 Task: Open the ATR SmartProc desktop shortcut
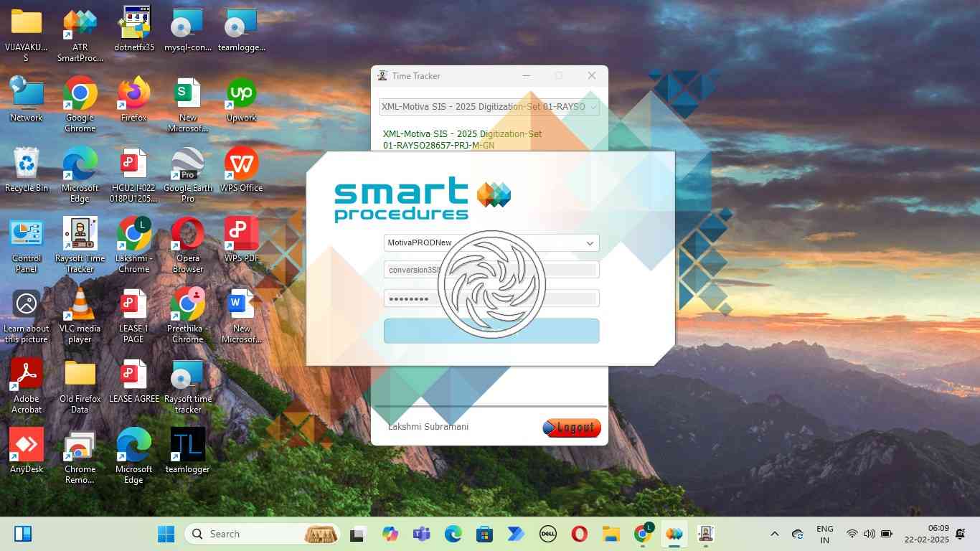[x=80, y=35]
